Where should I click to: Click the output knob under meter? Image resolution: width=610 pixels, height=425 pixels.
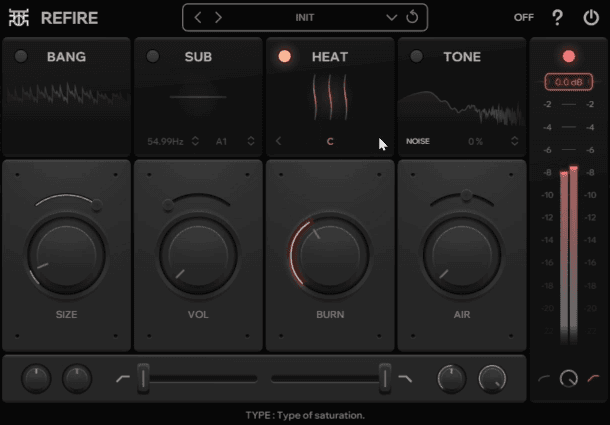(569, 378)
